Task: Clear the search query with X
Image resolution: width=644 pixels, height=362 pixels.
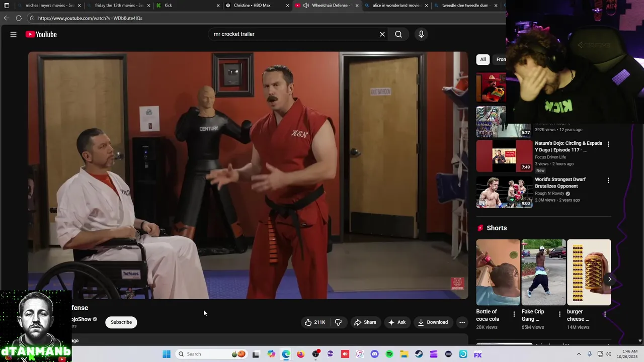Action: pyautogui.click(x=382, y=34)
